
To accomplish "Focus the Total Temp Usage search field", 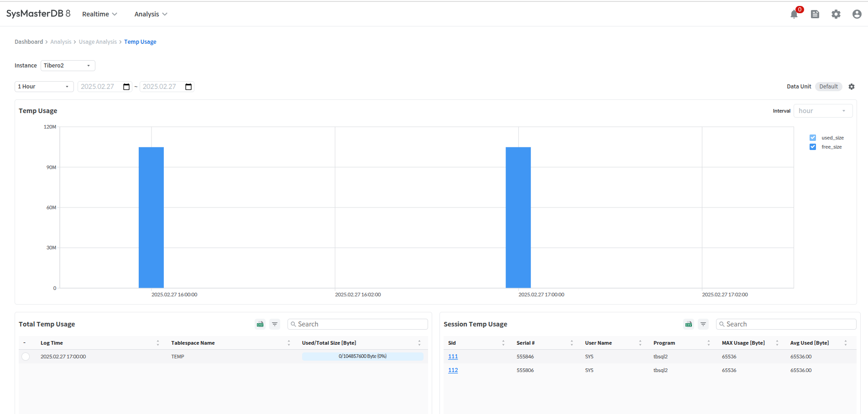I will point(358,324).
